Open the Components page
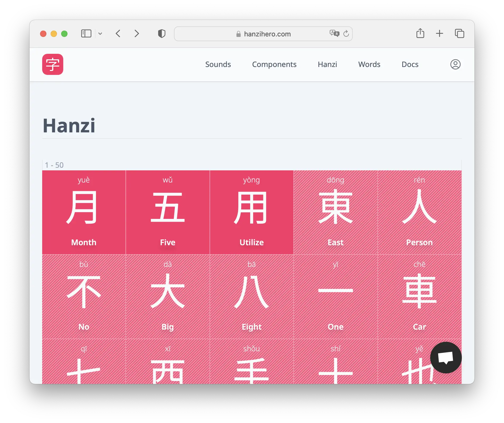Image resolution: width=504 pixels, height=423 pixels. [274, 64]
